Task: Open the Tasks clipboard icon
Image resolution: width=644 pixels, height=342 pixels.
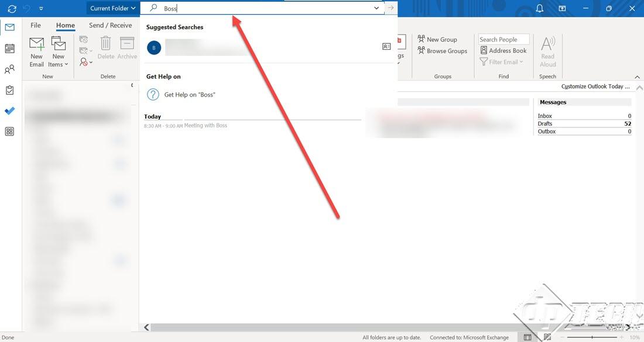Action: 10,90
